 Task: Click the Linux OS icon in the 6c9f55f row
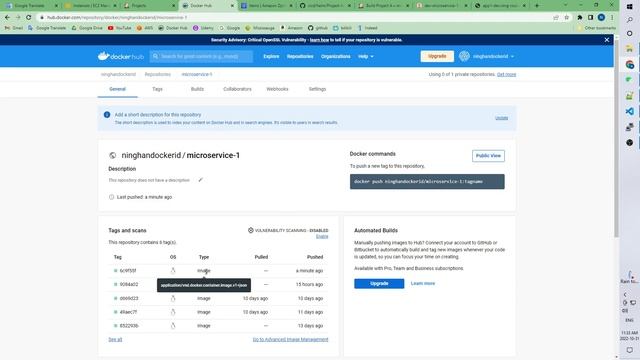click(173, 271)
